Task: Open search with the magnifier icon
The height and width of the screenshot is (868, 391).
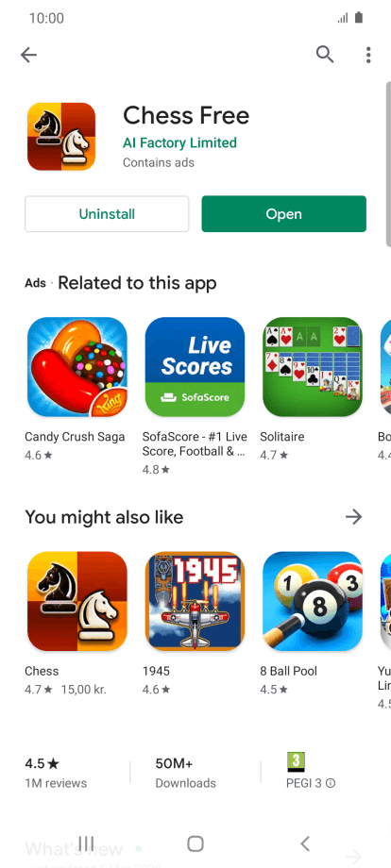Action: [325, 55]
